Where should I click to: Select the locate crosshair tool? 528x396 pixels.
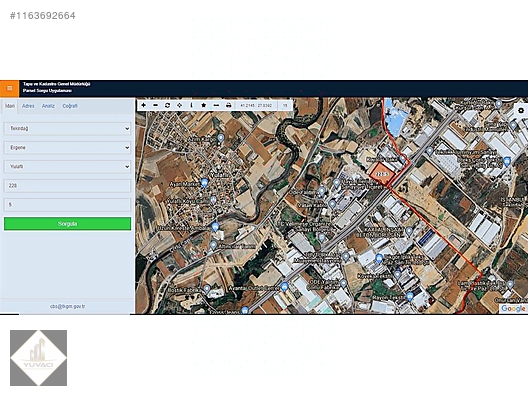(x=179, y=105)
